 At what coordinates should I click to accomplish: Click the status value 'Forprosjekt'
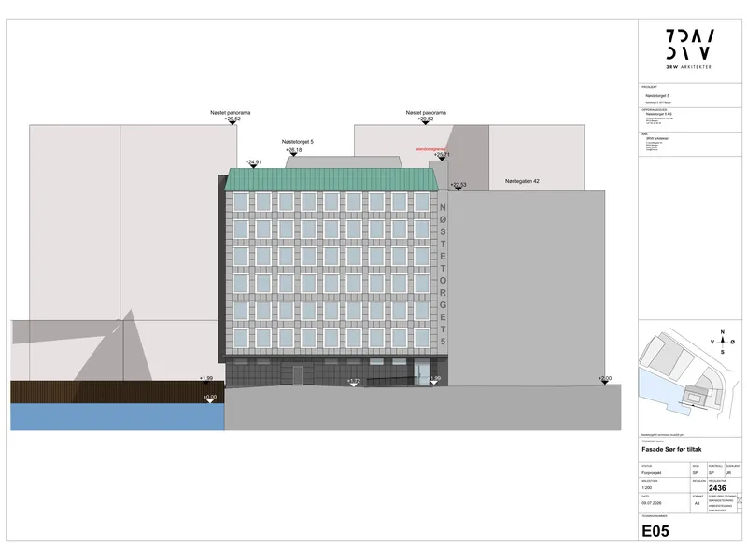point(651,473)
